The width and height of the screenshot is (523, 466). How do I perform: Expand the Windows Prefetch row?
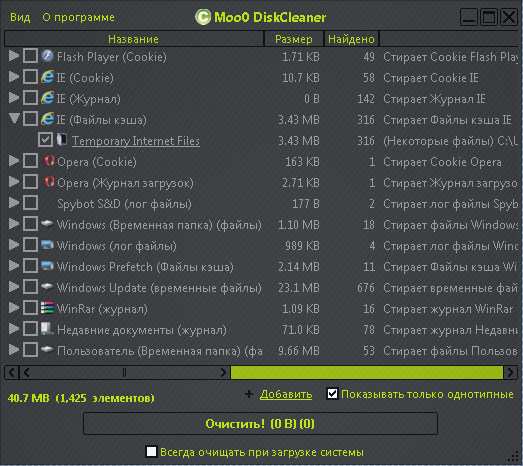pyautogui.click(x=13, y=266)
